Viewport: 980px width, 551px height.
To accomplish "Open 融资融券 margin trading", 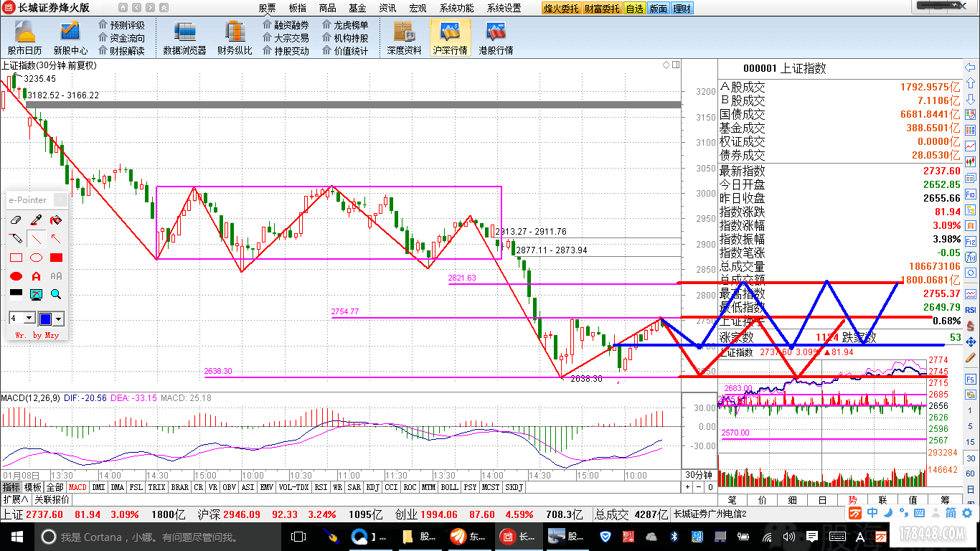I will pos(286,25).
